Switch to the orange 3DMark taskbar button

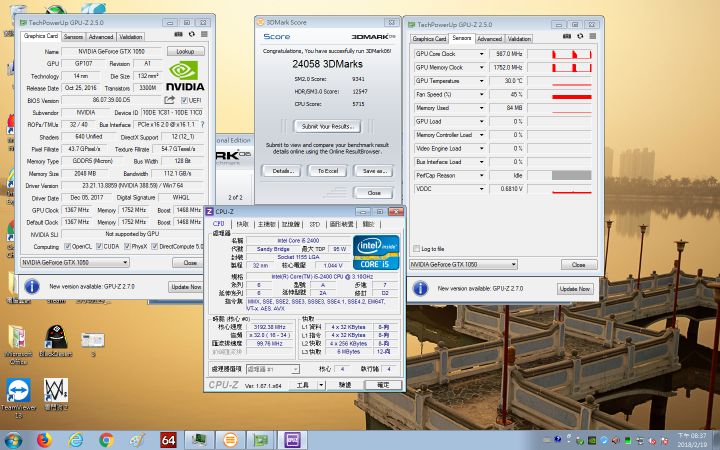[230, 440]
